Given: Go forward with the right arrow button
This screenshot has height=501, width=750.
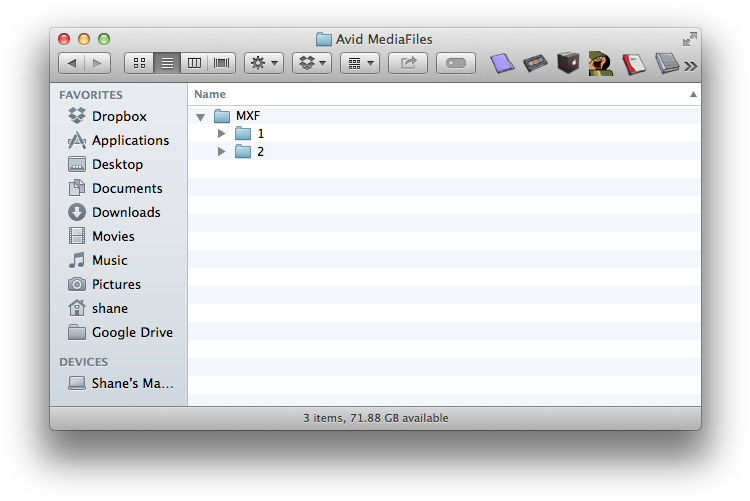Looking at the screenshot, I should [x=98, y=63].
